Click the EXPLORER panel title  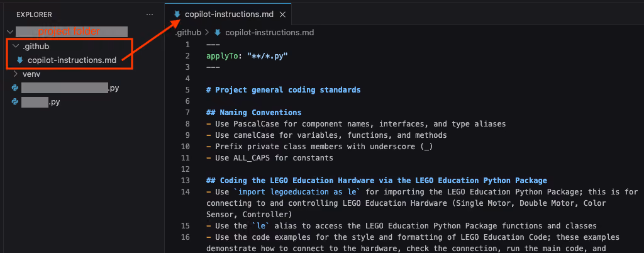click(34, 14)
